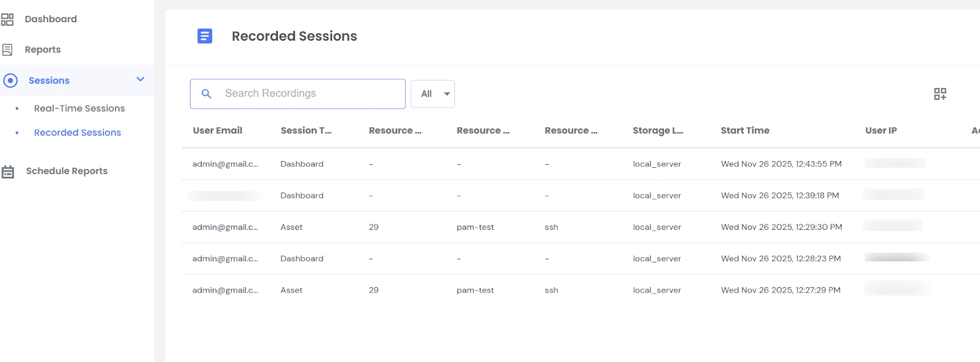Viewport: 980px width, 362px height.
Task: Open Real-Time Sessions submenu item
Action: tap(79, 108)
